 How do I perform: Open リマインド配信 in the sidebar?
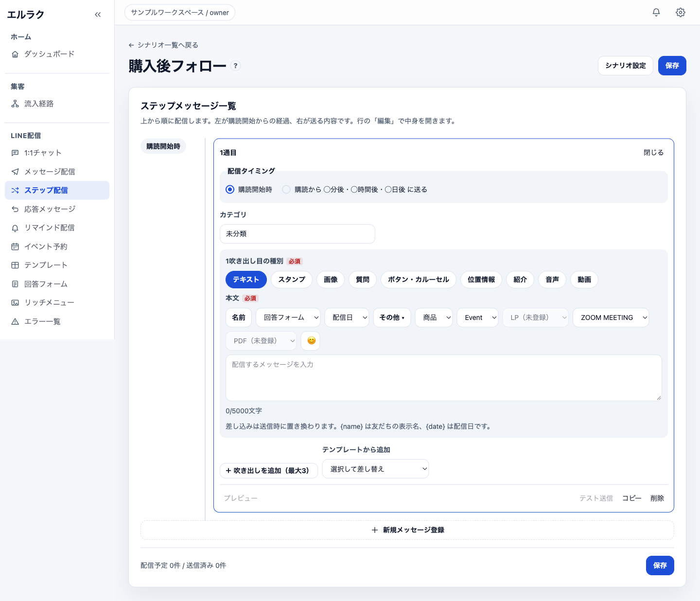[x=57, y=228]
